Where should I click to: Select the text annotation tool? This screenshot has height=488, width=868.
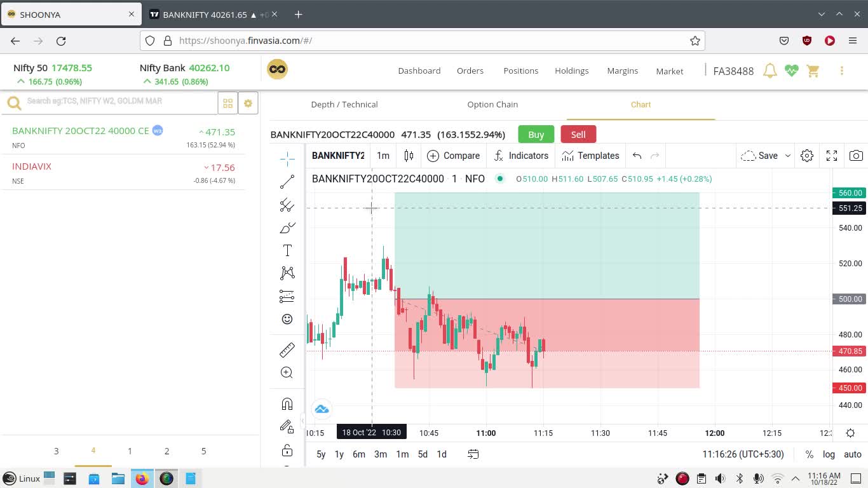(x=287, y=250)
